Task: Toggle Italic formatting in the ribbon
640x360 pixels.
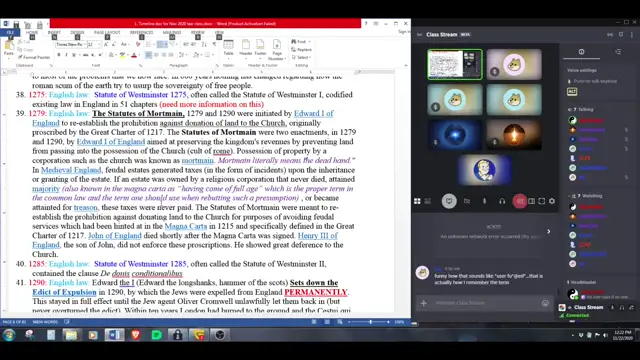Action: tap(66, 55)
